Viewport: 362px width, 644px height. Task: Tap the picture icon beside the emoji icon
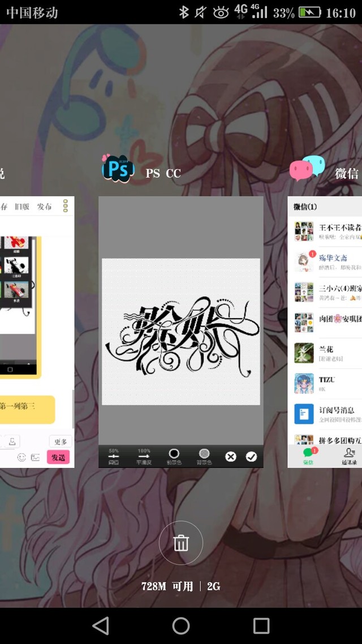pyautogui.click(x=36, y=457)
